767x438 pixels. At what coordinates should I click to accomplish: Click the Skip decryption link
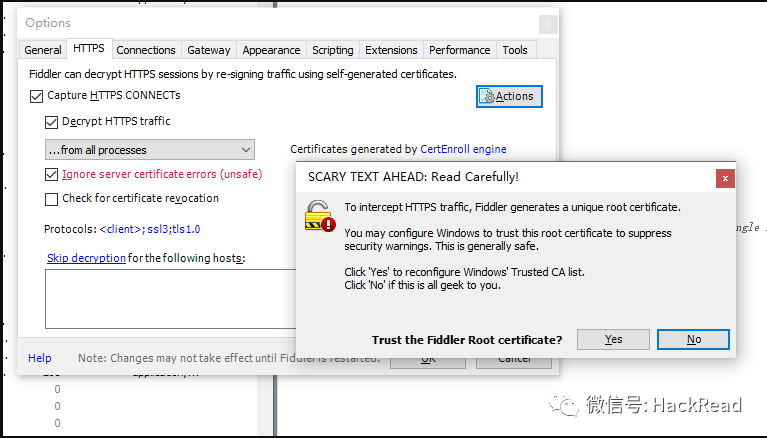click(87, 258)
